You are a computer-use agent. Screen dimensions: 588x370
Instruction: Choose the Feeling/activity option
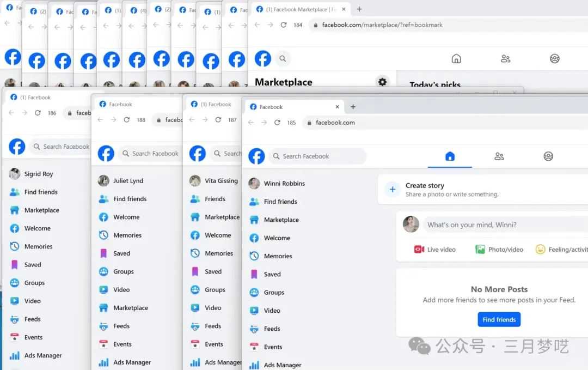(562, 250)
